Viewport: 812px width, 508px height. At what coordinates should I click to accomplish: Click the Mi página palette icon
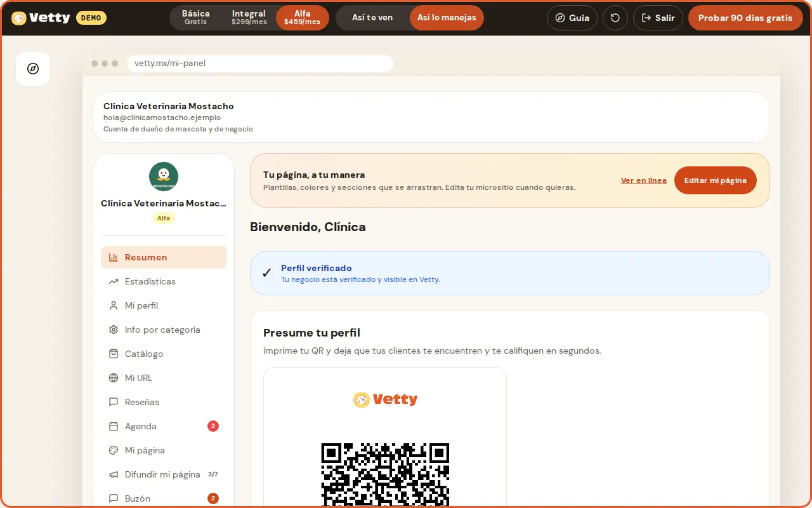[114, 450]
